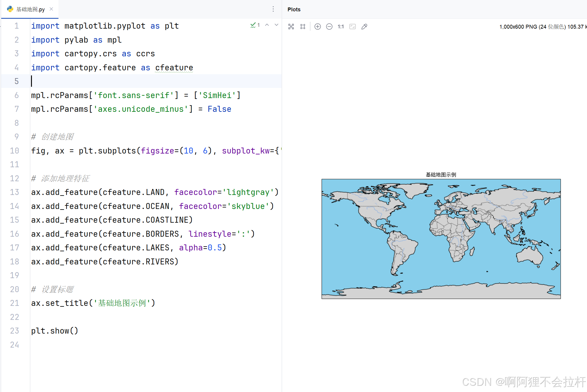Click the fit zoom to window icon

[x=353, y=27]
